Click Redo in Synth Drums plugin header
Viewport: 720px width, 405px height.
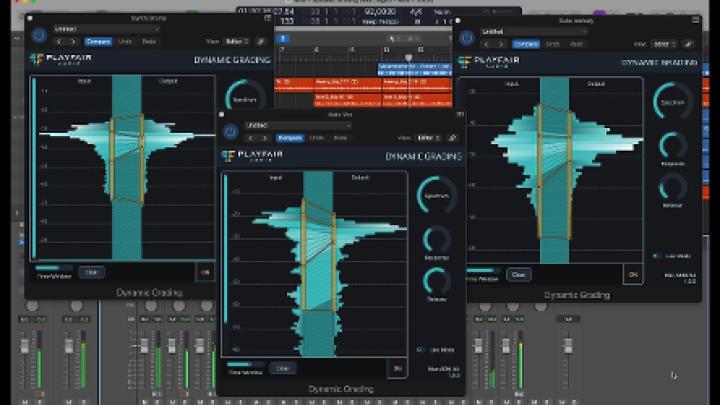pos(149,41)
